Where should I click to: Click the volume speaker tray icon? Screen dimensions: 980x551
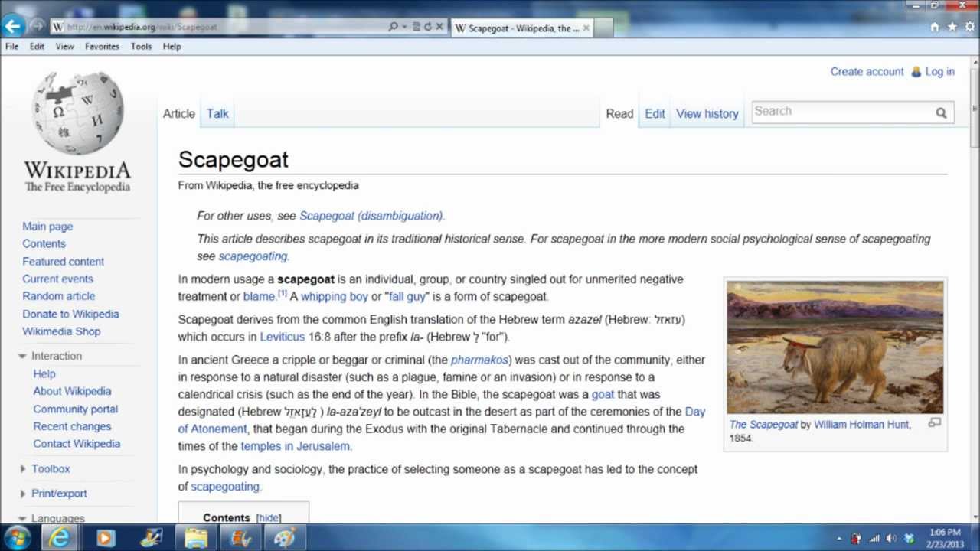[x=891, y=538]
